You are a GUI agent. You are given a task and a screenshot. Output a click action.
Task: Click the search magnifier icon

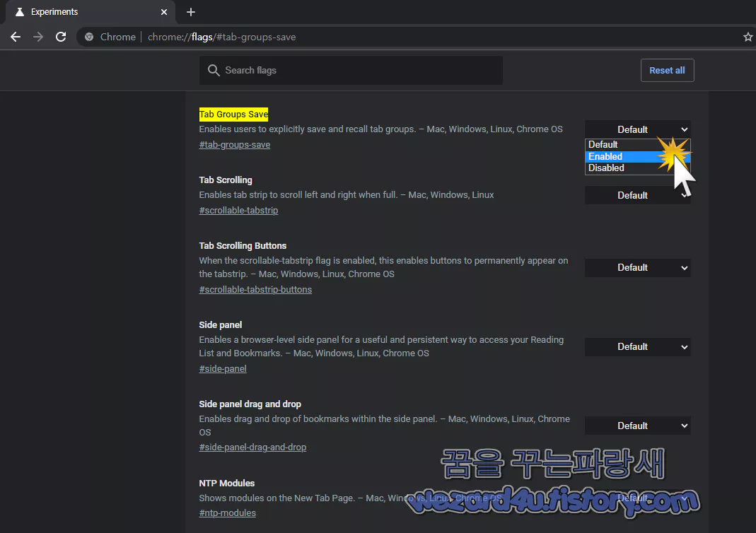click(214, 71)
